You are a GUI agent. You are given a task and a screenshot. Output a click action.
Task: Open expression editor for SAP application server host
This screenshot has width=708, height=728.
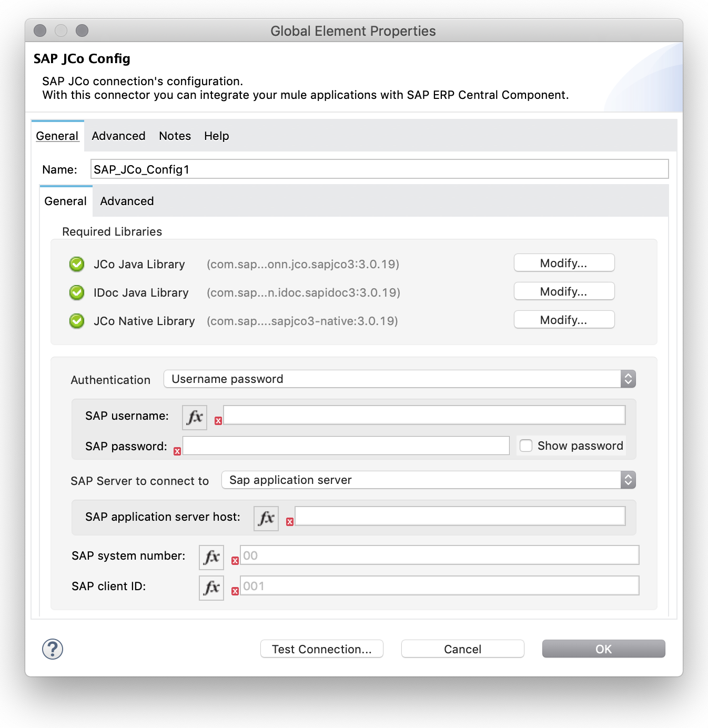266,519
